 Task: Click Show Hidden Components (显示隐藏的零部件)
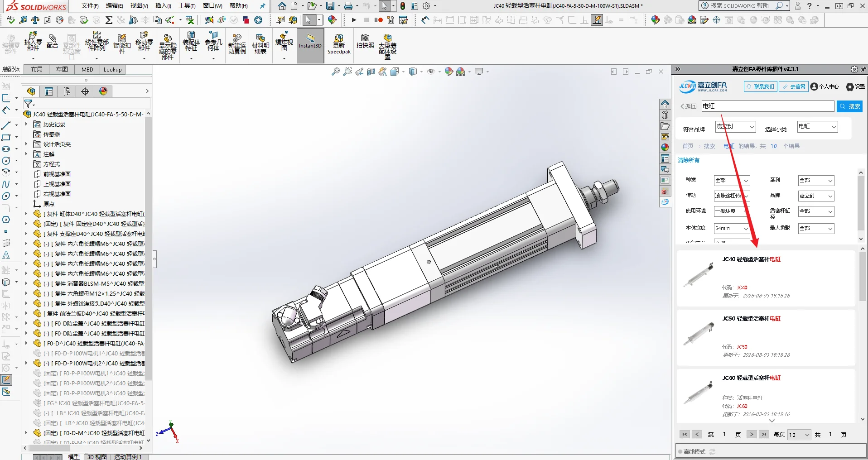click(168, 46)
